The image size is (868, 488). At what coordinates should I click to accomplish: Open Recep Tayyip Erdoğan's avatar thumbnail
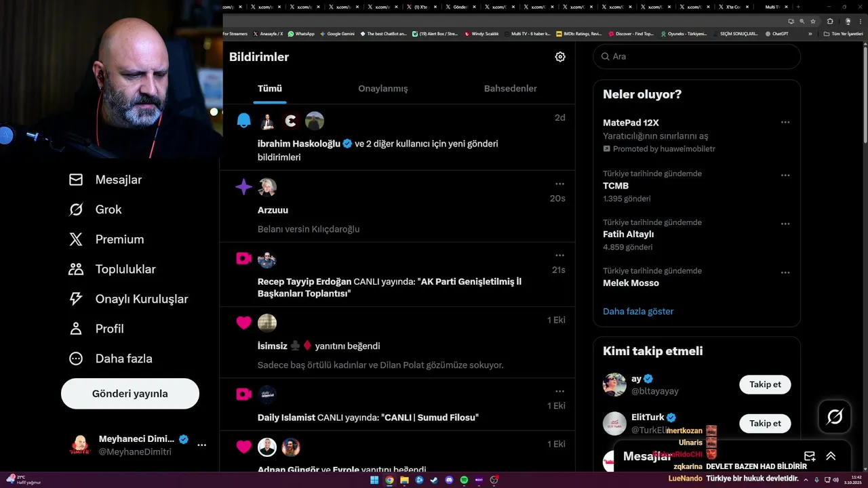point(267,260)
